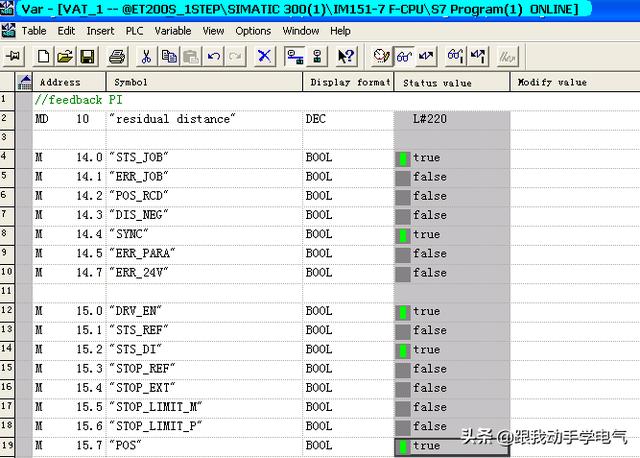Screen dimensions: 640x458
Task: Toggle Monitor Variable glasses icon
Action: point(404,56)
